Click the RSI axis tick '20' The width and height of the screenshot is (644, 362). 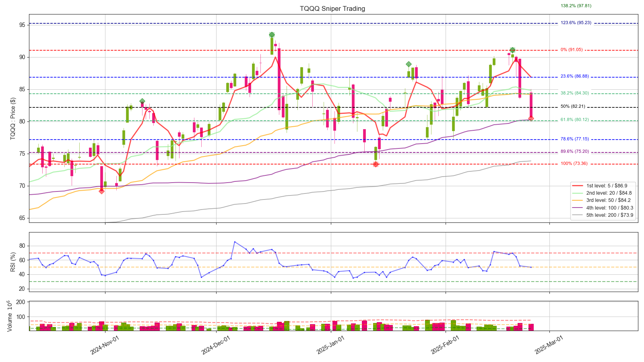pos(22,289)
